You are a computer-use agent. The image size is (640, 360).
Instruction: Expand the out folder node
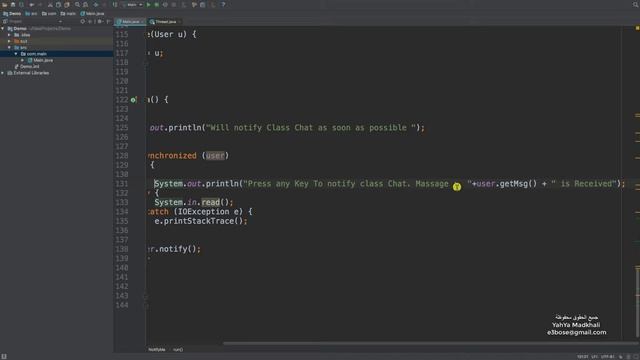tap(9, 41)
